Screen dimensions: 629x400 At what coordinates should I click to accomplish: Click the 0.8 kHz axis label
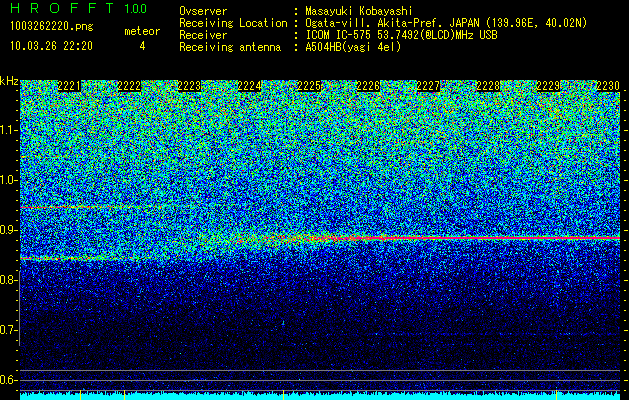(x=8, y=280)
